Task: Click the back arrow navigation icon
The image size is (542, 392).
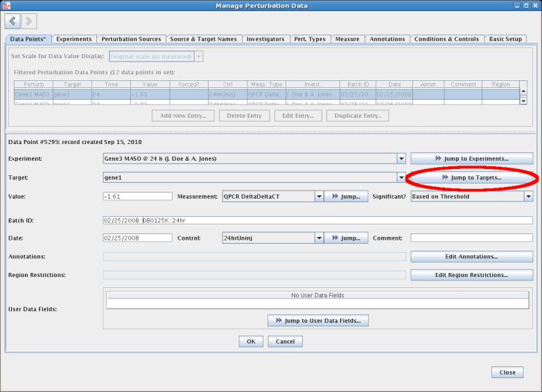Action: tap(12, 21)
